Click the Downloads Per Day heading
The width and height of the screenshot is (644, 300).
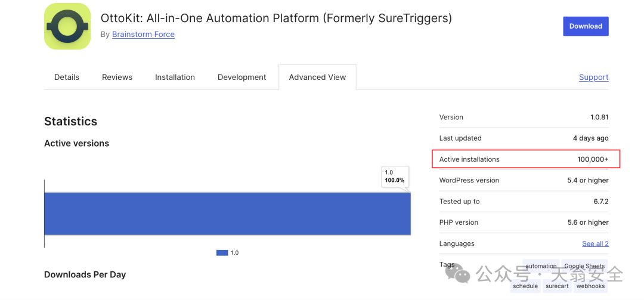(85, 274)
